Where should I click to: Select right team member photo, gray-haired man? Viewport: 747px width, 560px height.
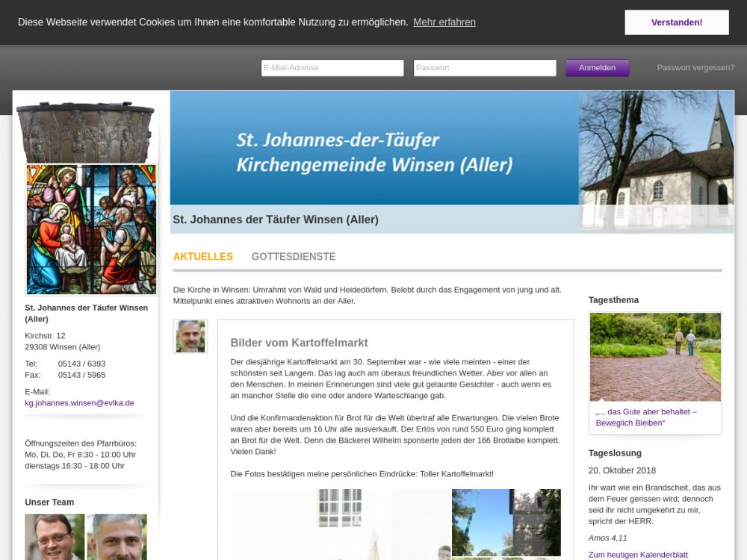117,536
